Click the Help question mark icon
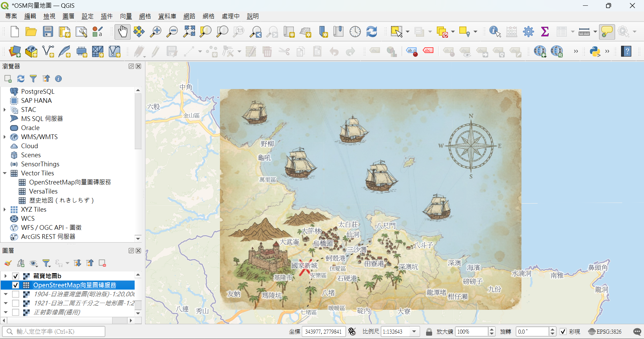This screenshot has height=339, width=644. (x=626, y=51)
